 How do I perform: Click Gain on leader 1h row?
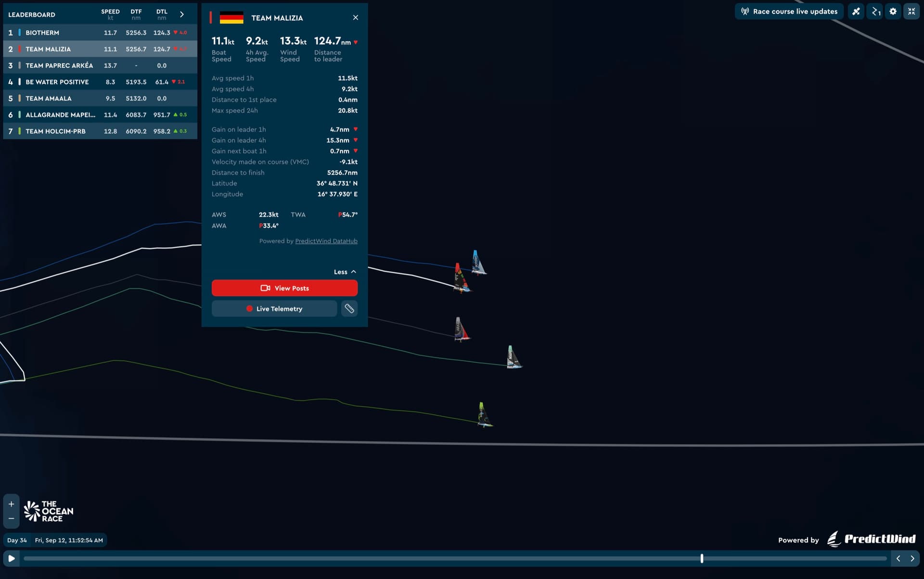(284, 130)
